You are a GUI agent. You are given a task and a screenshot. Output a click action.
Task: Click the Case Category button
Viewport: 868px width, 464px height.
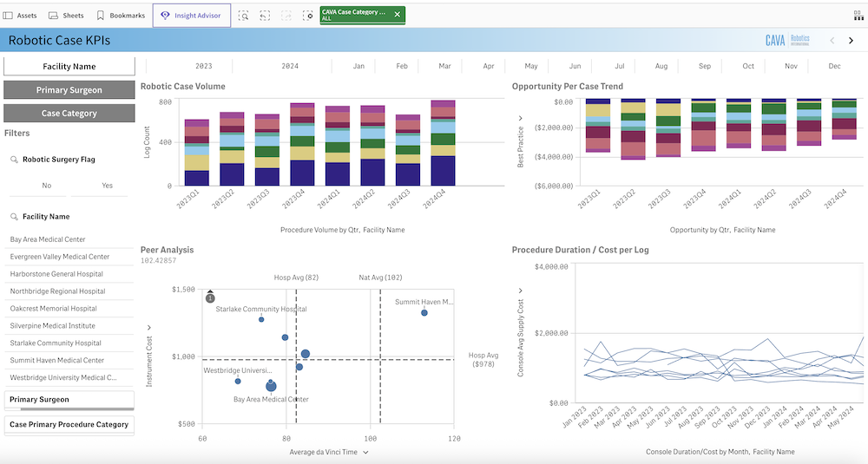[69, 114]
